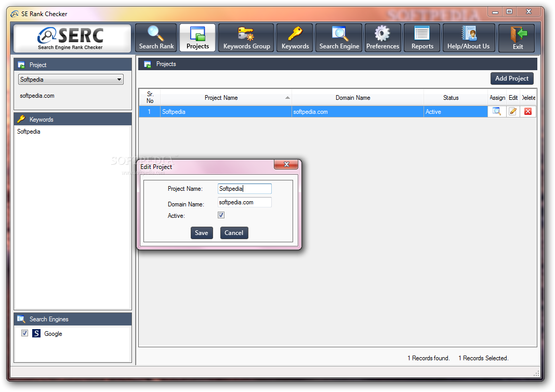Click the Softpedia project name cell
Image resolution: width=555 pixels, height=392 pixels.
point(226,112)
